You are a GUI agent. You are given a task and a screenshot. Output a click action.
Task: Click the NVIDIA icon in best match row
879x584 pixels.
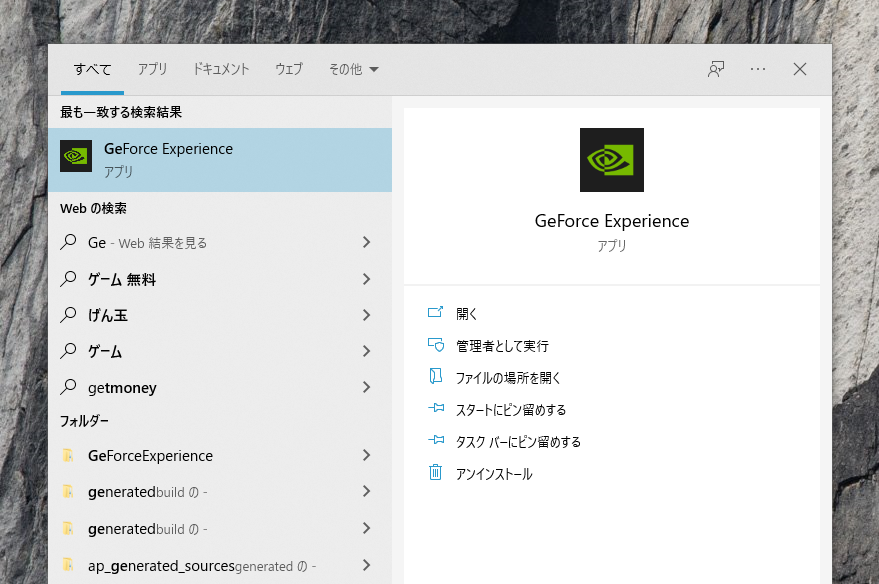(x=76, y=156)
